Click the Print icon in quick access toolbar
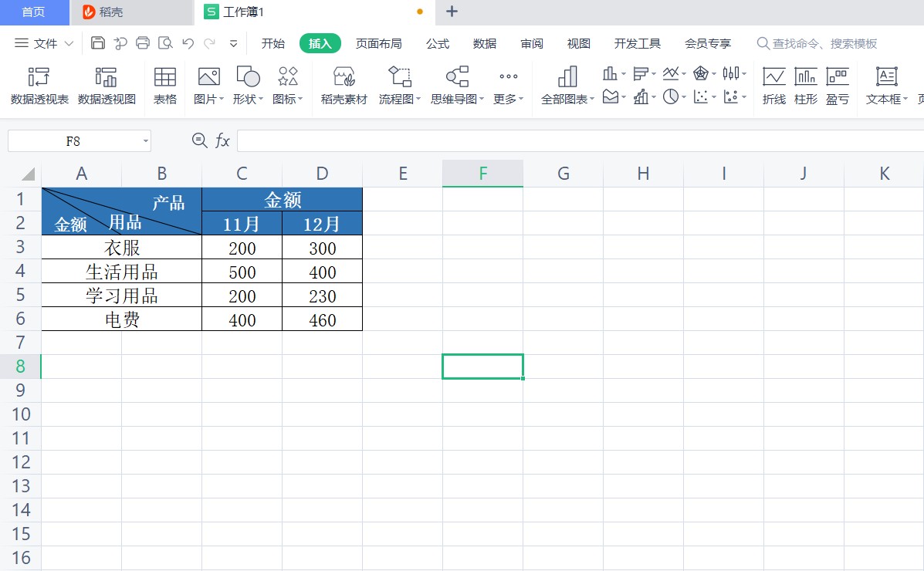Viewport: 924px width, 571px height. click(142, 43)
